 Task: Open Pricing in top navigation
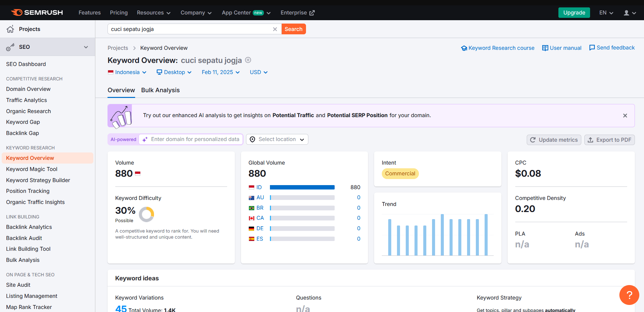click(119, 13)
